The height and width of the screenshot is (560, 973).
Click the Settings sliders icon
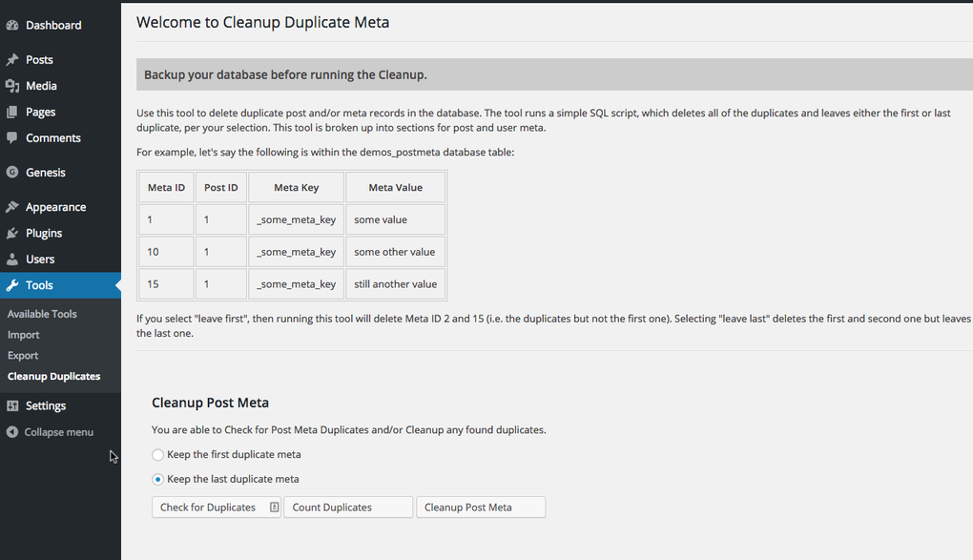tap(12, 405)
